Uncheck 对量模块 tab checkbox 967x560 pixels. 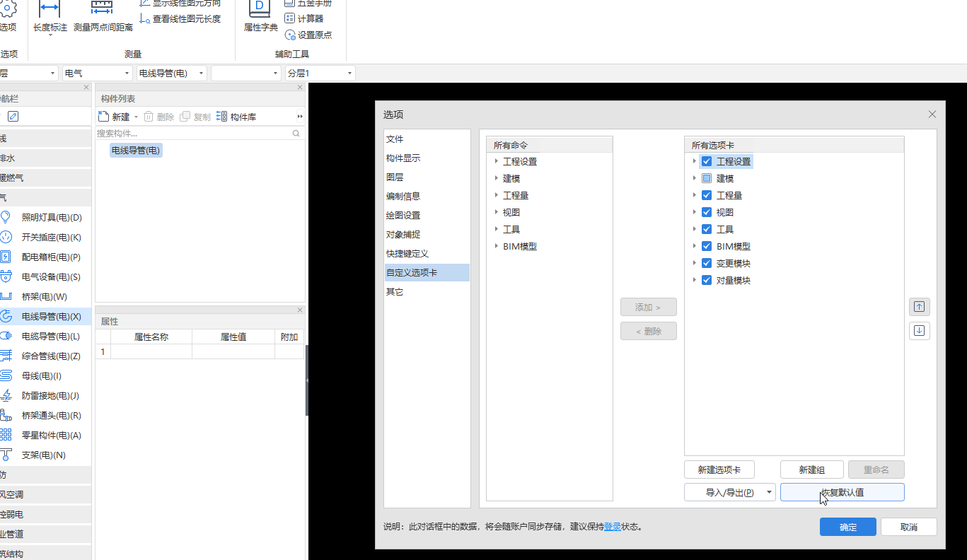pos(707,280)
